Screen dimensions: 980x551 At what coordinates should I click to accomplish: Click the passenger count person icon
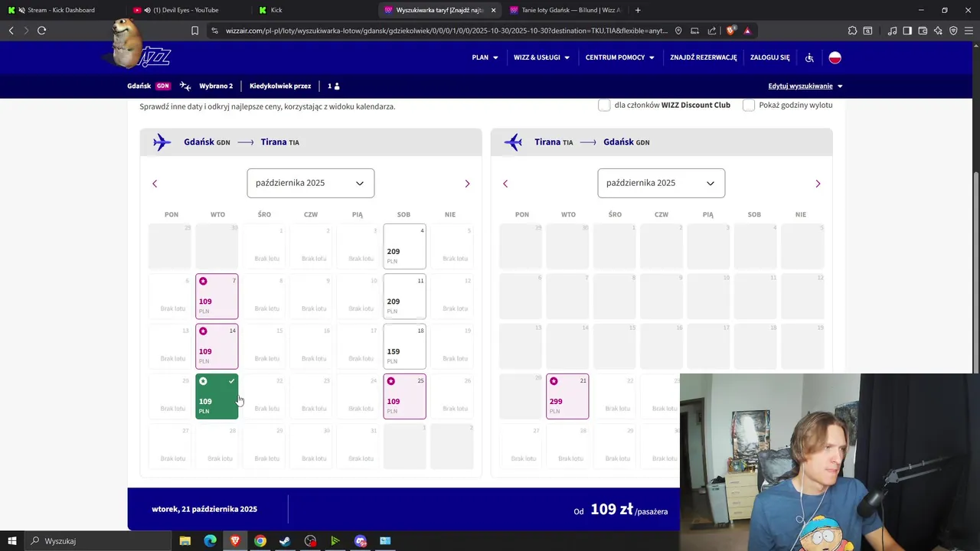tap(337, 86)
